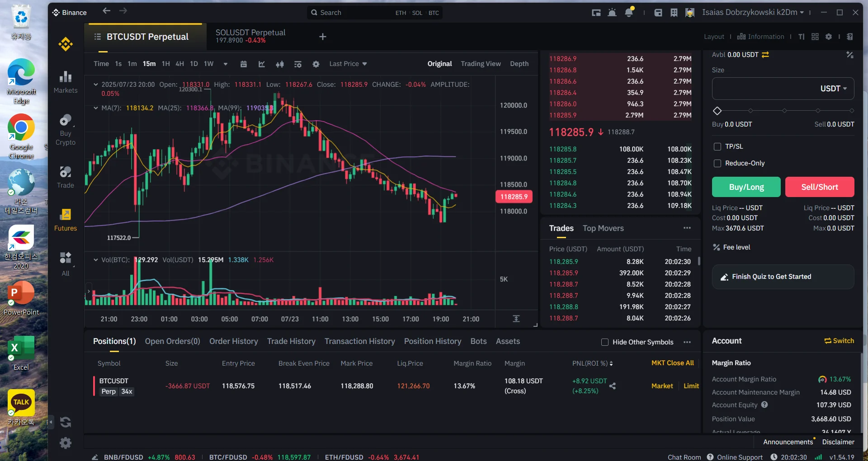Select the 1H chart interval

click(166, 64)
